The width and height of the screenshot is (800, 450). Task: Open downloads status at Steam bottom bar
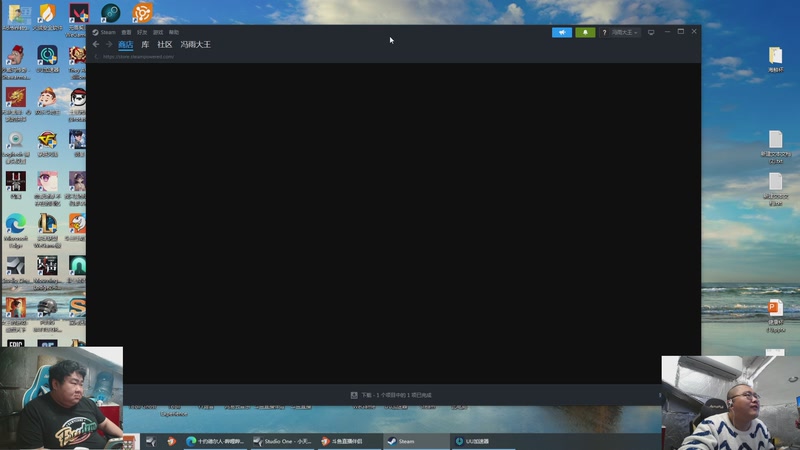(392, 395)
